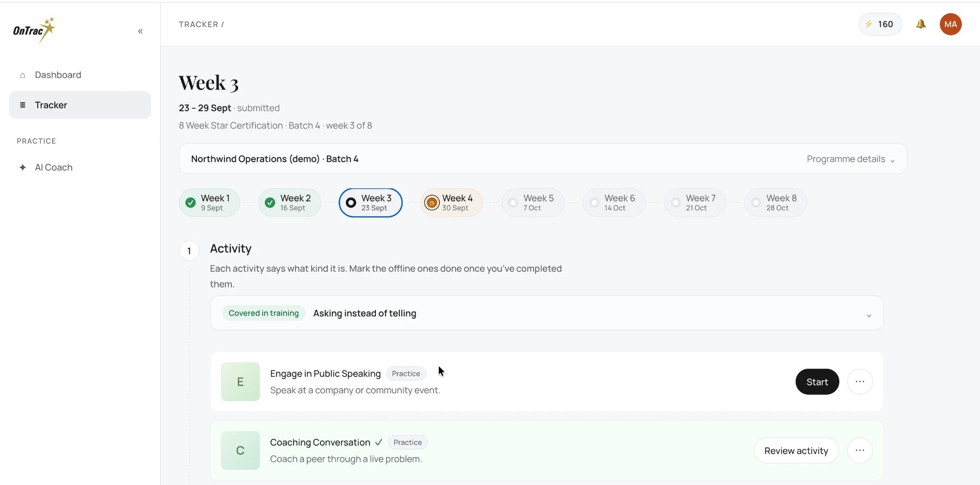The height and width of the screenshot is (485, 980).
Task: Click the Covered in training badge
Action: pyautogui.click(x=264, y=313)
